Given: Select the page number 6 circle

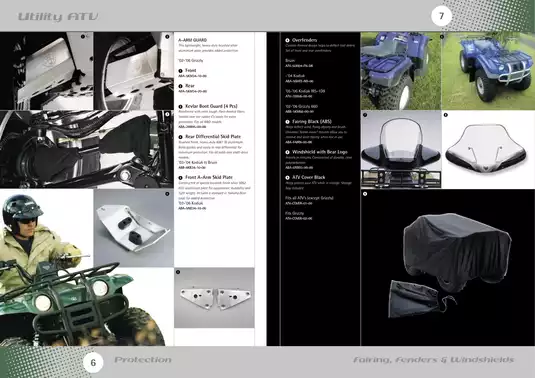Looking at the screenshot, I should click(x=93, y=363).
